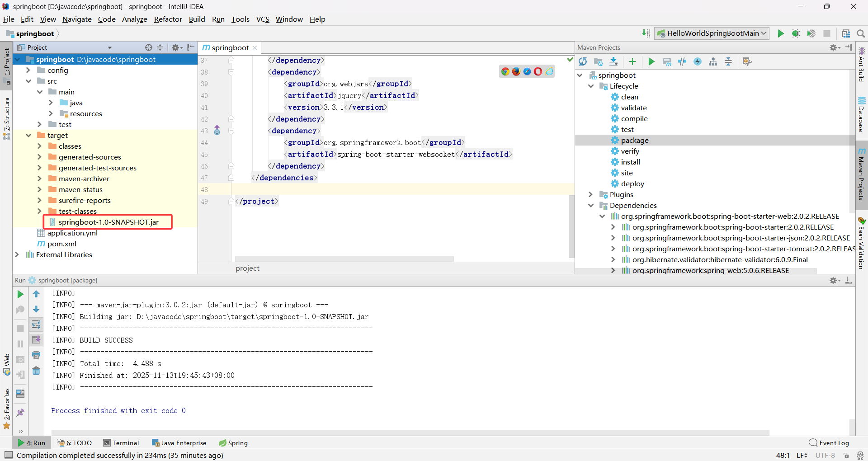Expand External Libraries node
Viewport: 868px width, 461px height.
[x=17, y=254]
